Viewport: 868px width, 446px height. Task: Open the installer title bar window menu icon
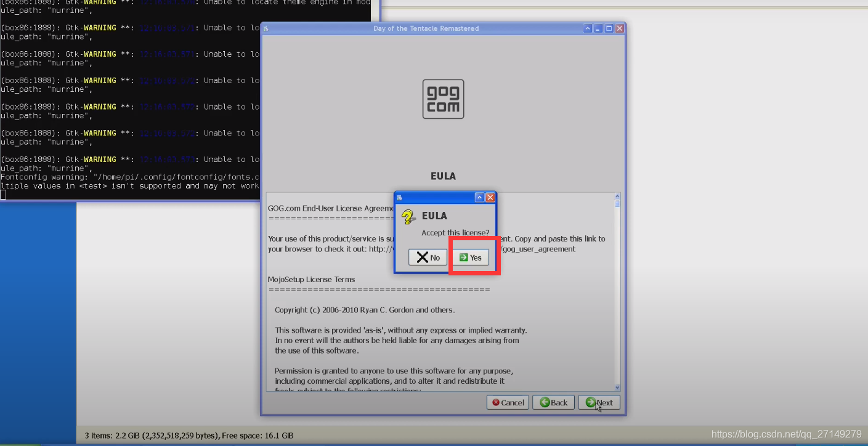[266, 28]
